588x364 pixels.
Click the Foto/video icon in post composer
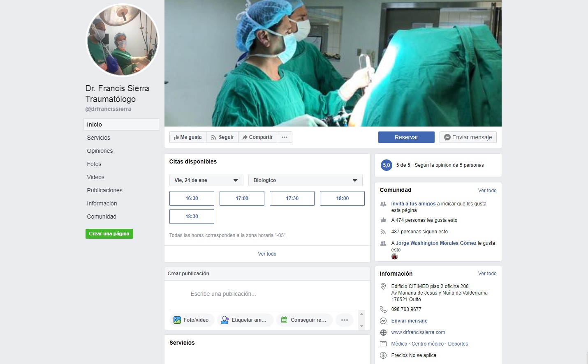(177, 320)
